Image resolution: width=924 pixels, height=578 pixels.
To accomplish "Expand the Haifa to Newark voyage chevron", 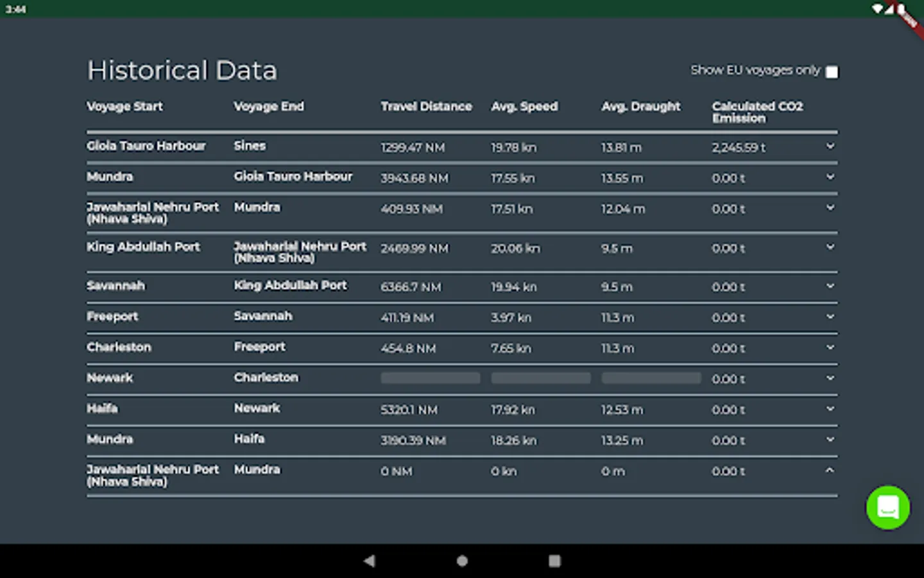I will coord(830,409).
